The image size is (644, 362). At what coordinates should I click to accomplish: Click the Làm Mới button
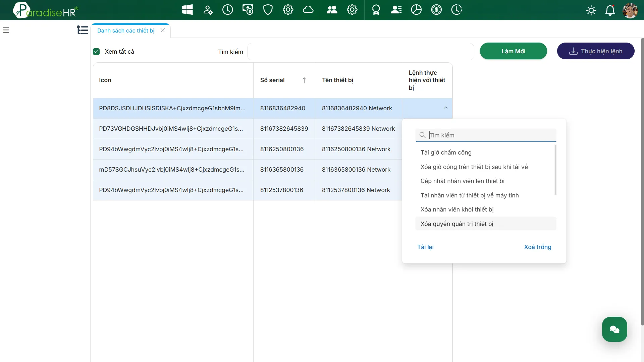coord(513,51)
